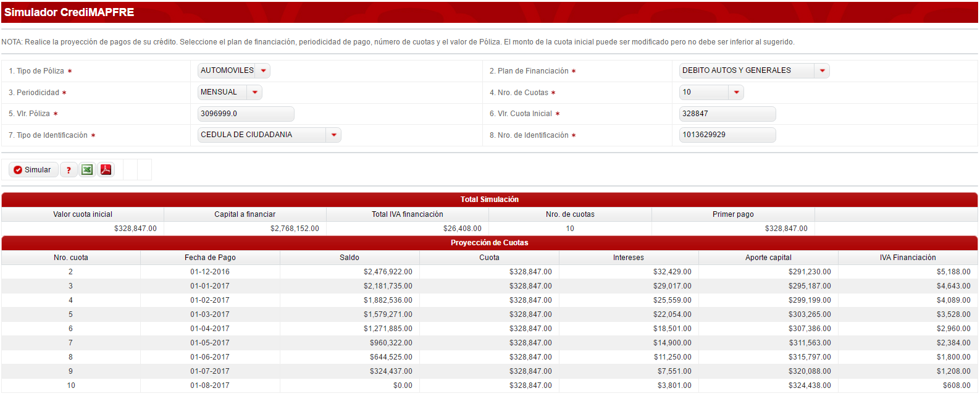Open the Tipo de Póliza AUTOMOVILES dropdown

coord(233,70)
